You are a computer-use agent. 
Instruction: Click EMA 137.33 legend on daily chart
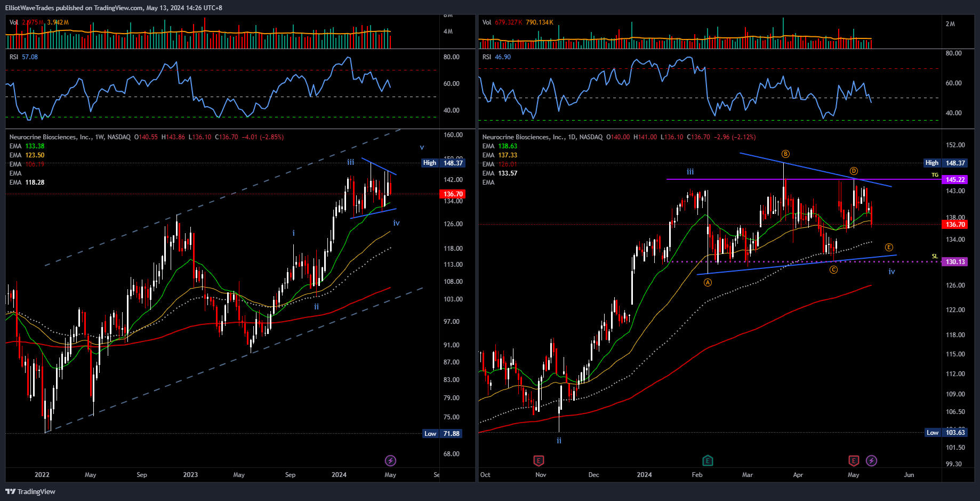pos(500,155)
